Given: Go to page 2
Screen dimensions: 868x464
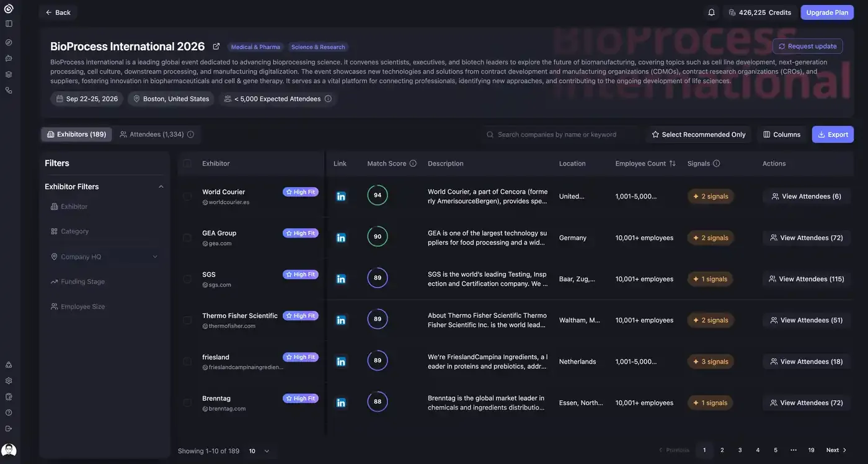Looking at the screenshot, I should [x=722, y=450].
